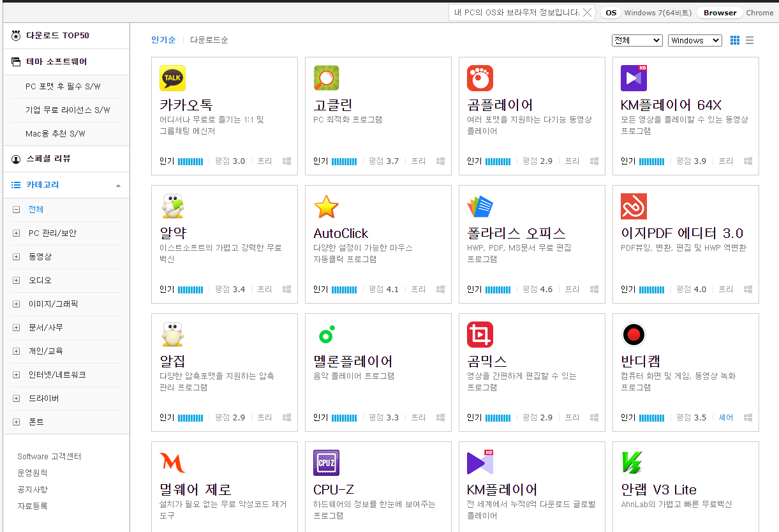
Task: Select Mac용 추천 S/W
Action: tap(56, 133)
